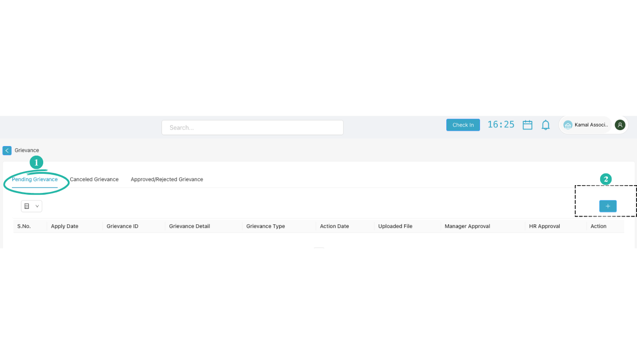This screenshot has height=364, width=637.
Task: Click the Grievance breadcrumb label
Action: point(26,150)
